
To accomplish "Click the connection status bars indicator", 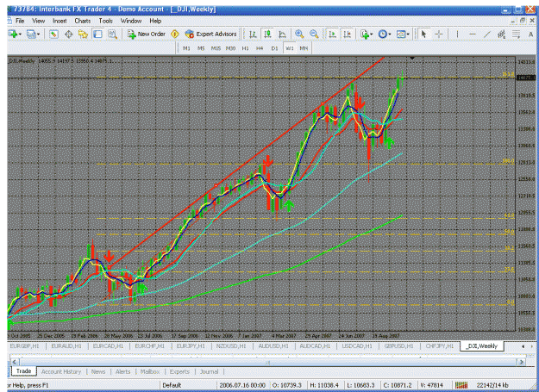I will click(461, 385).
